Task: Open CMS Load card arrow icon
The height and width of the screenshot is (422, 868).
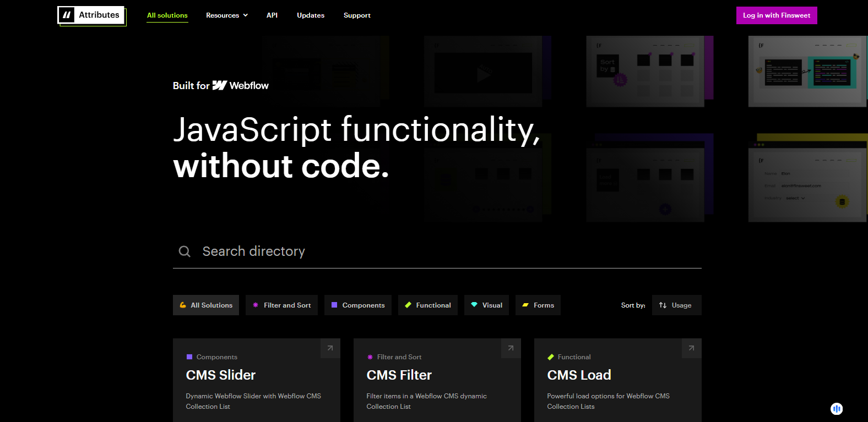Action: coord(692,348)
